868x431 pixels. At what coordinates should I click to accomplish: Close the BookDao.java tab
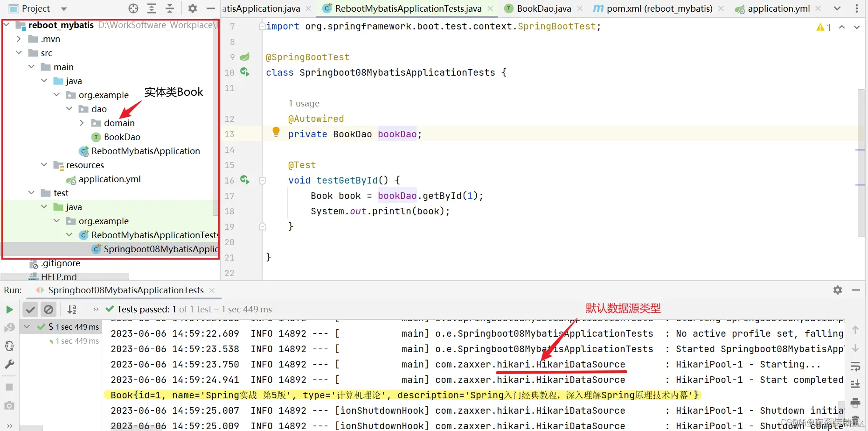pos(580,8)
